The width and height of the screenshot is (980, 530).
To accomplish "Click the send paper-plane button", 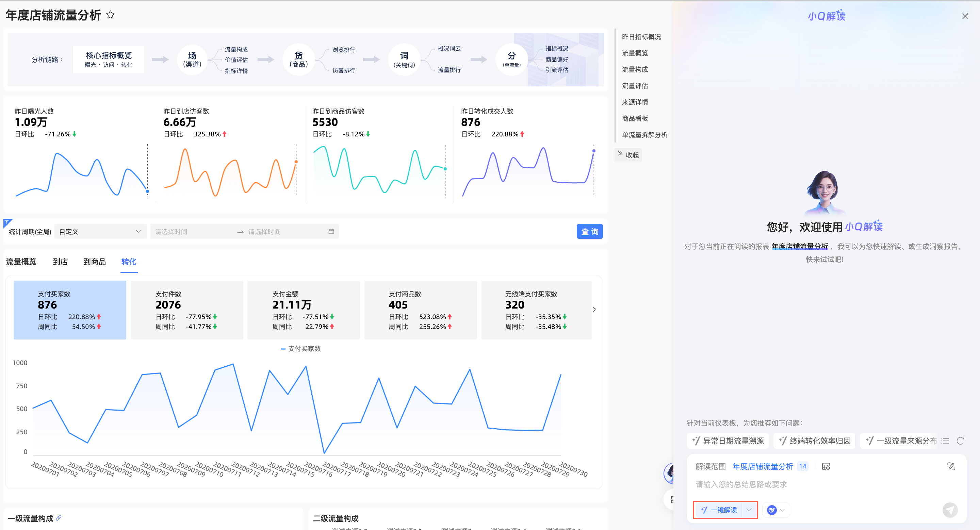I will (950, 510).
